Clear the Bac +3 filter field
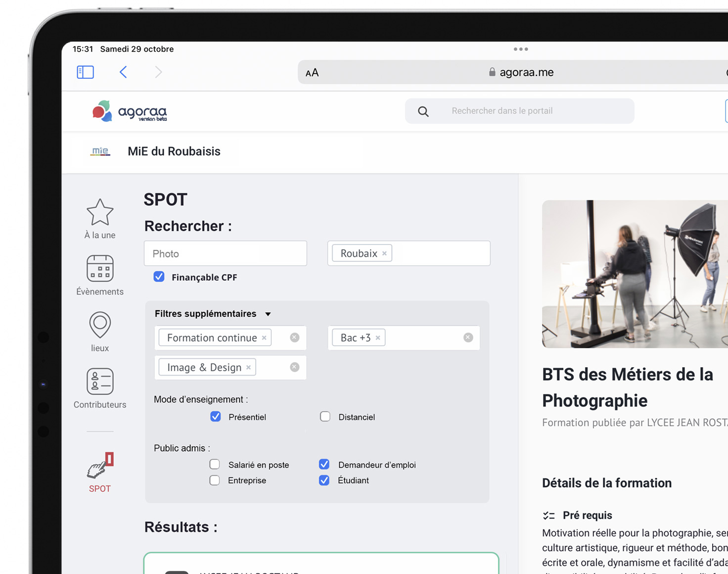 [x=468, y=337]
